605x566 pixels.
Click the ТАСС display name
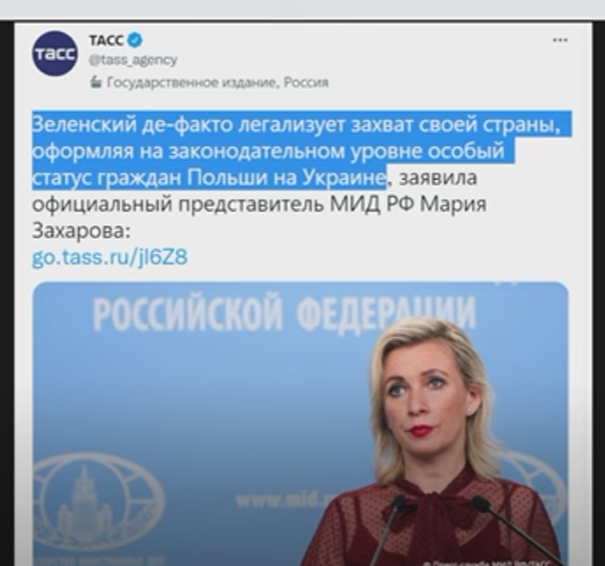106,40
